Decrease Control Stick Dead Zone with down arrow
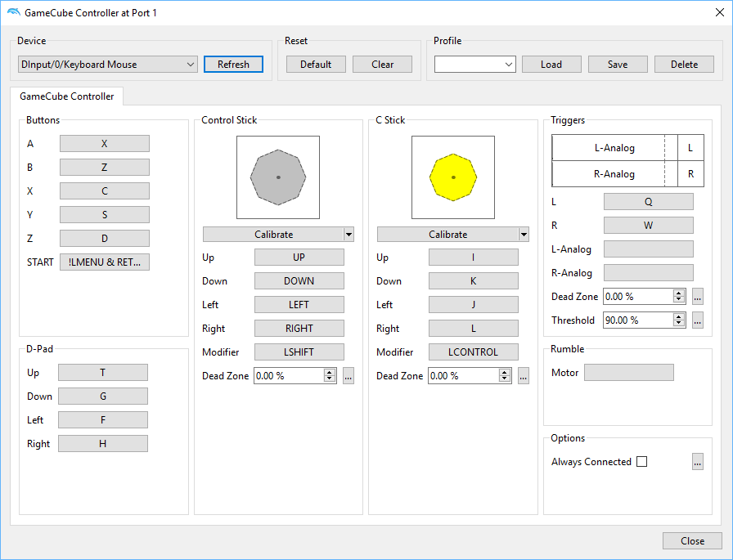Viewport: 733px width, 560px height. (330, 379)
